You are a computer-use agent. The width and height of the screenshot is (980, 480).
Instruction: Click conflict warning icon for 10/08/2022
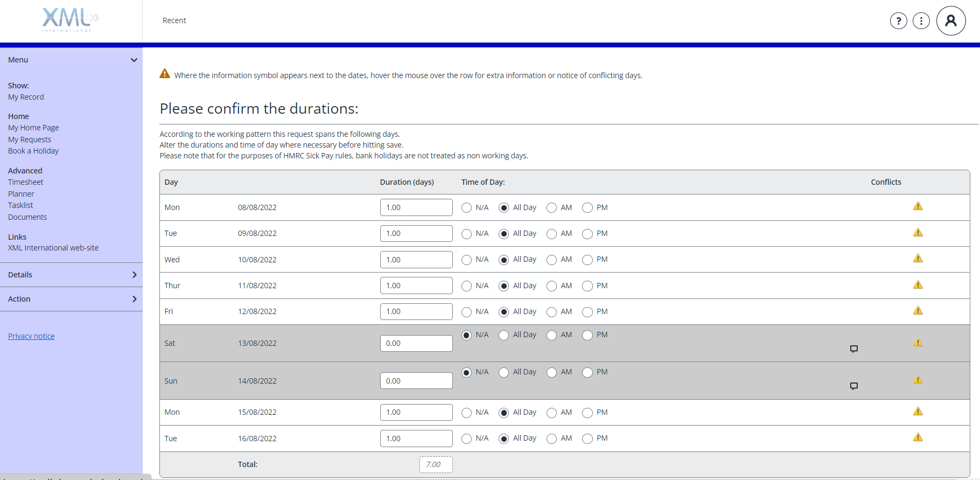click(x=918, y=259)
